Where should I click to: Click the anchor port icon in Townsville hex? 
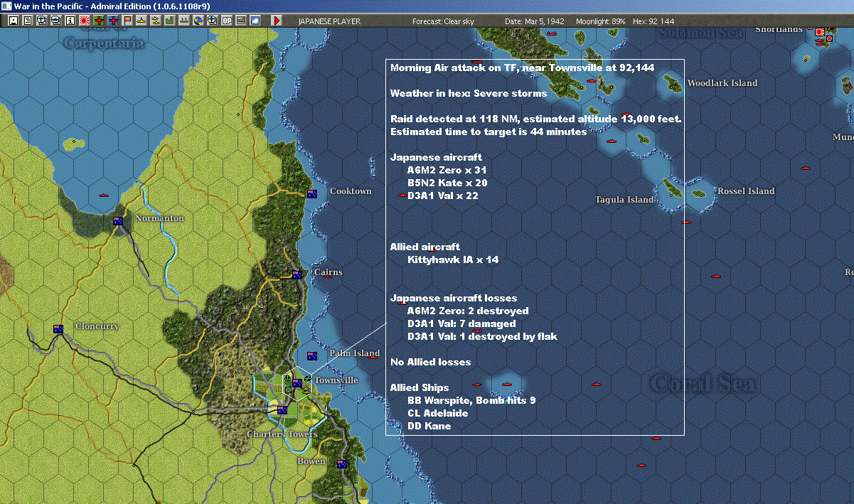tap(287, 377)
